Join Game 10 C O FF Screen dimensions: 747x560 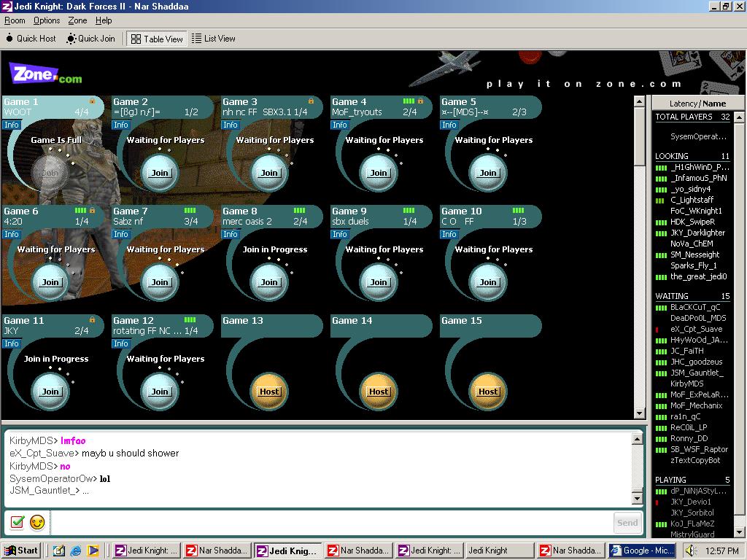click(x=488, y=282)
